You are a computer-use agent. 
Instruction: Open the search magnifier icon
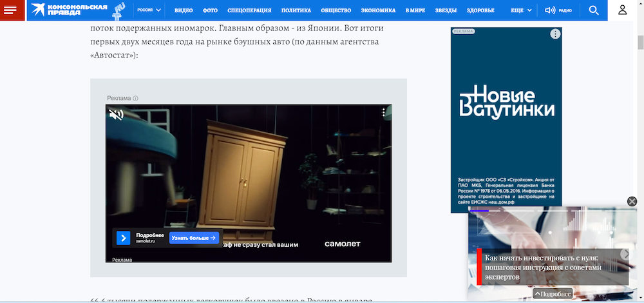click(594, 10)
